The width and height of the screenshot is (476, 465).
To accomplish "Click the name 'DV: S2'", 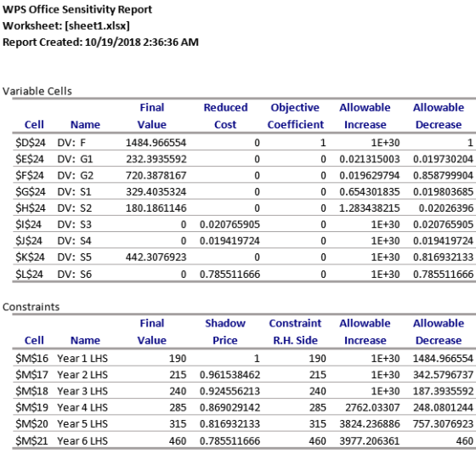I will (75, 208).
